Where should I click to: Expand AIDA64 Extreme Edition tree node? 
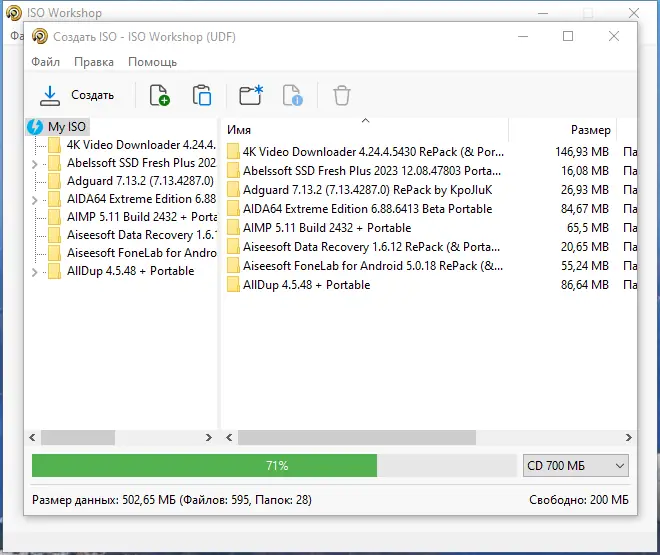click(35, 200)
